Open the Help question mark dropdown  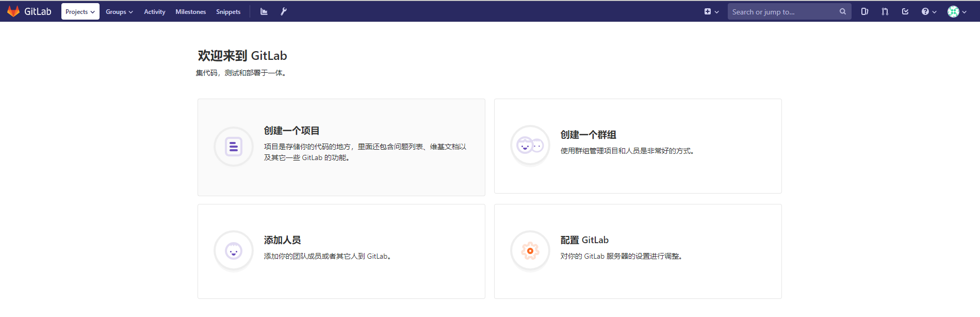pos(928,11)
